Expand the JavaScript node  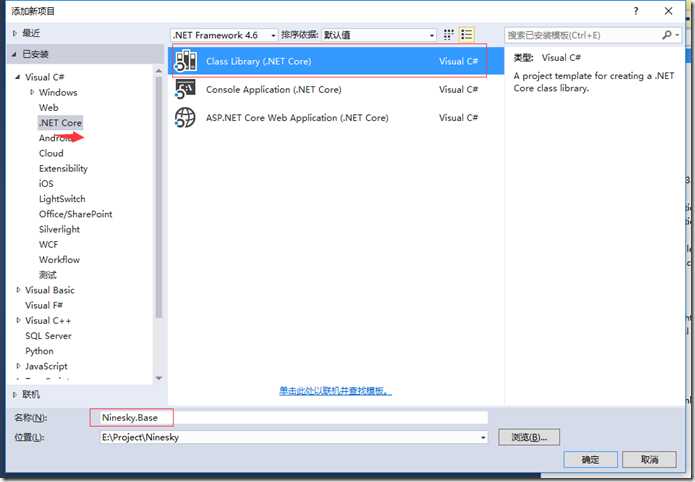18,366
